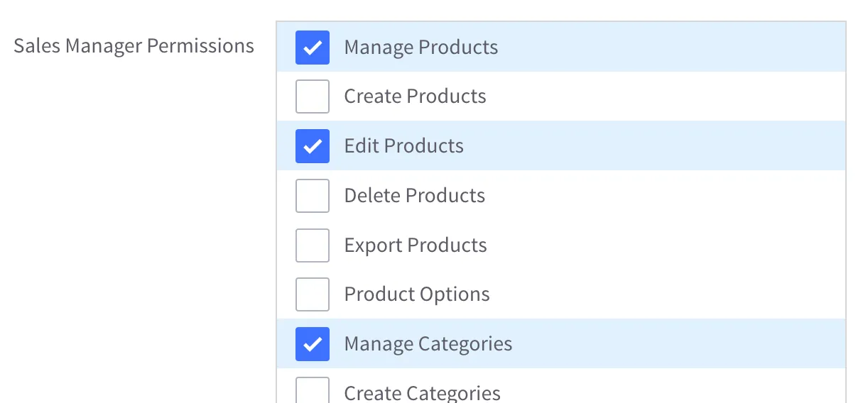Deselect the Manage Categories checkbox
868x403 pixels.
click(313, 344)
